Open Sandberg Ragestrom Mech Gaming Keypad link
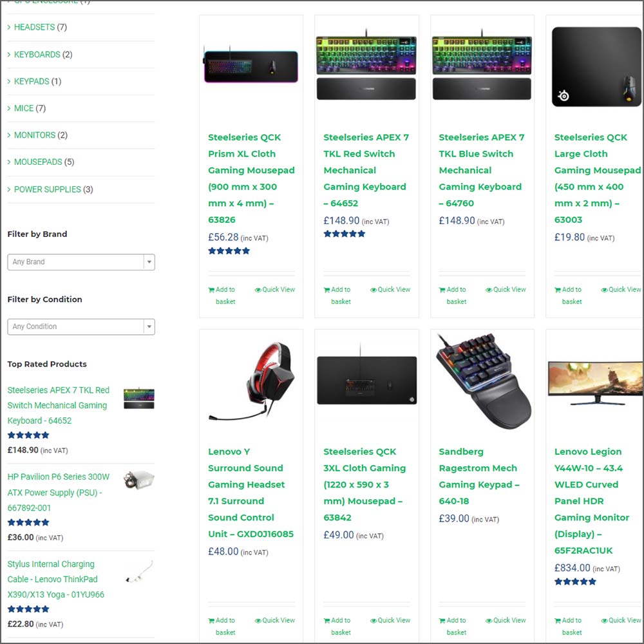 tap(478, 477)
